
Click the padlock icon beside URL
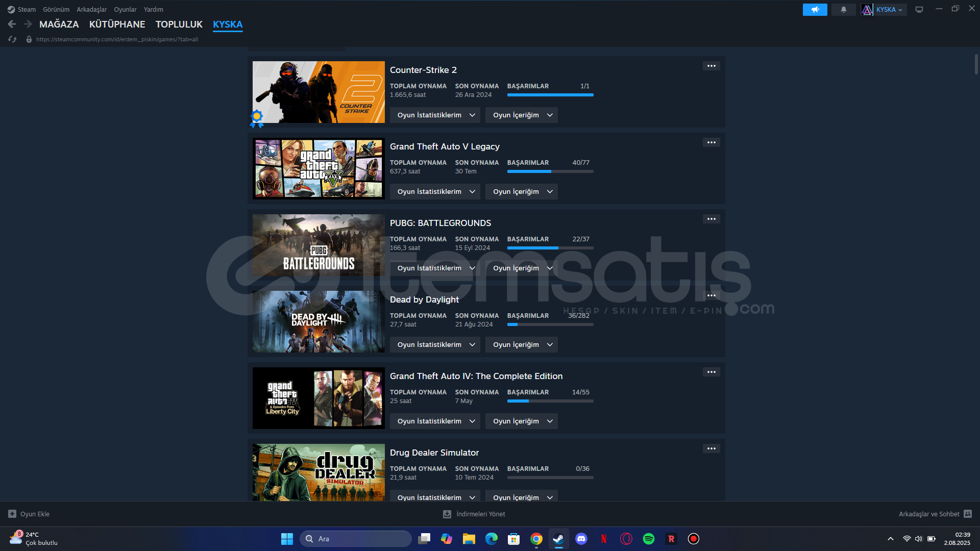click(29, 39)
